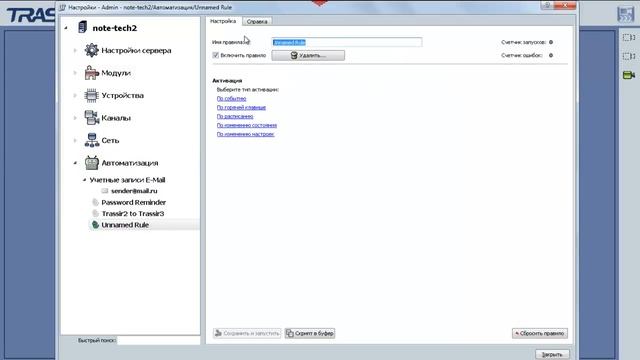640x360 pixels.
Task: Expand the Модули node arrow
Action: [75, 73]
